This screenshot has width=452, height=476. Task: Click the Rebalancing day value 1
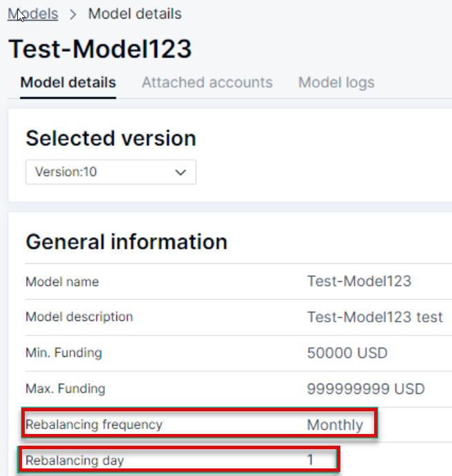click(311, 459)
